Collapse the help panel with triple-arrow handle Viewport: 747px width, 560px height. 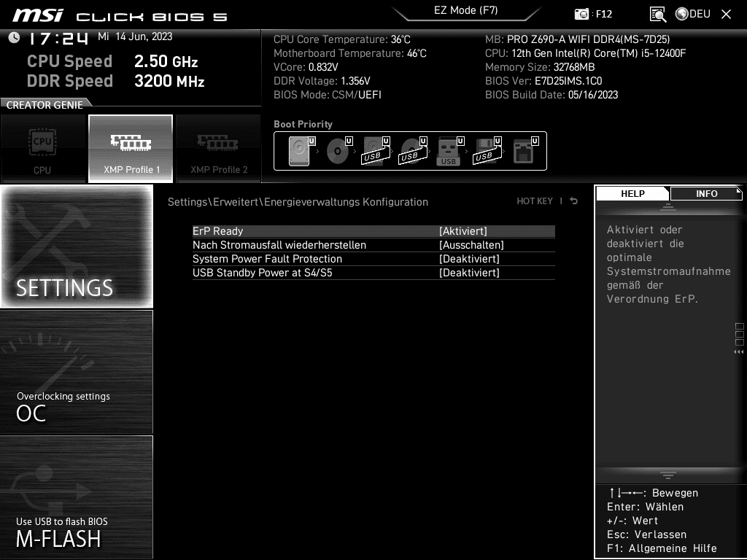738,352
